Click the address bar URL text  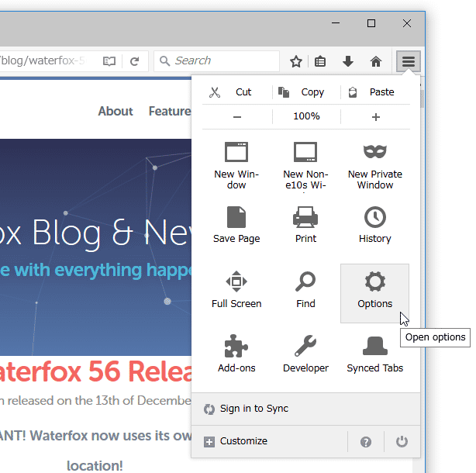tap(43, 60)
